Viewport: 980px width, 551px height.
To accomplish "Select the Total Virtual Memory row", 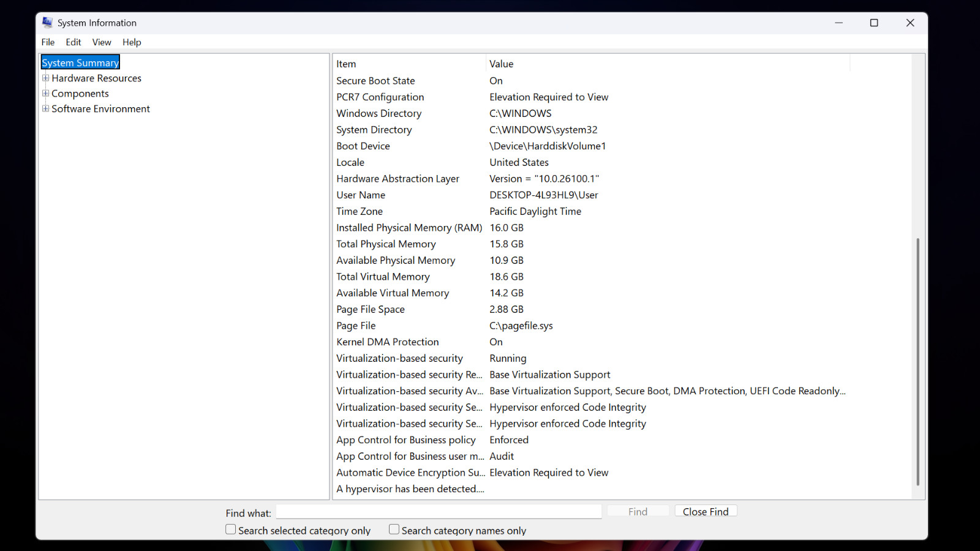I will coord(591,277).
